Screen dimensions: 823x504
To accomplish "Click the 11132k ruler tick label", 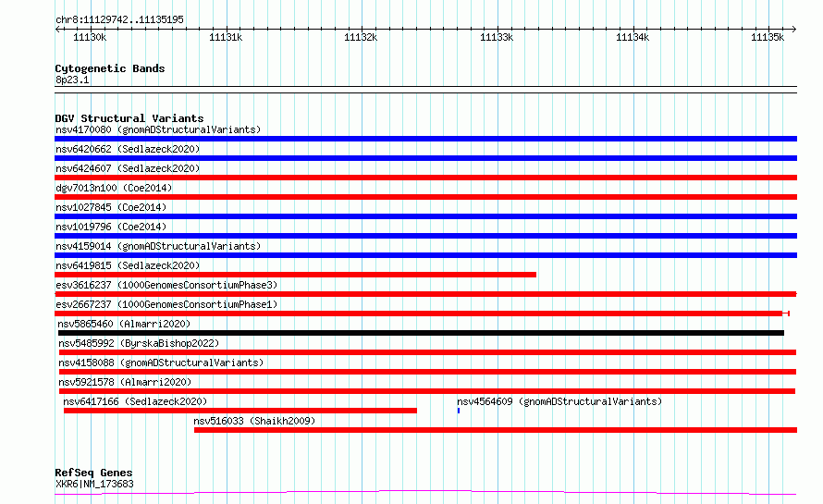I will (361, 37).
